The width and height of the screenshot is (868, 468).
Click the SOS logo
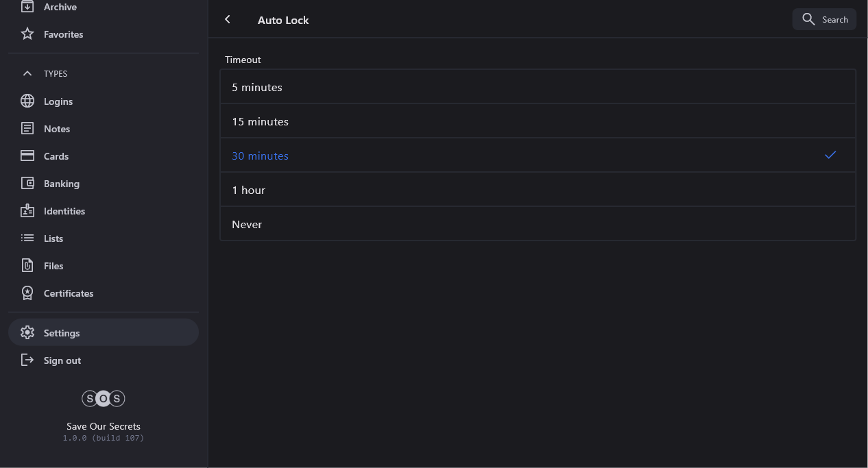(104, 399)
